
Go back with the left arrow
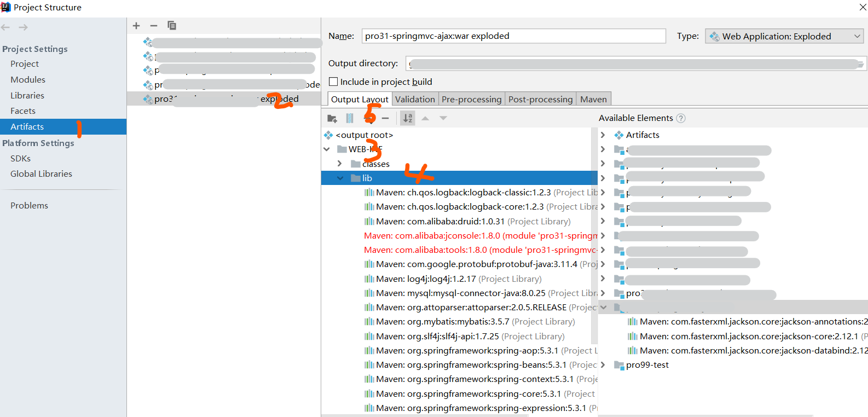[x=5, y=27]
